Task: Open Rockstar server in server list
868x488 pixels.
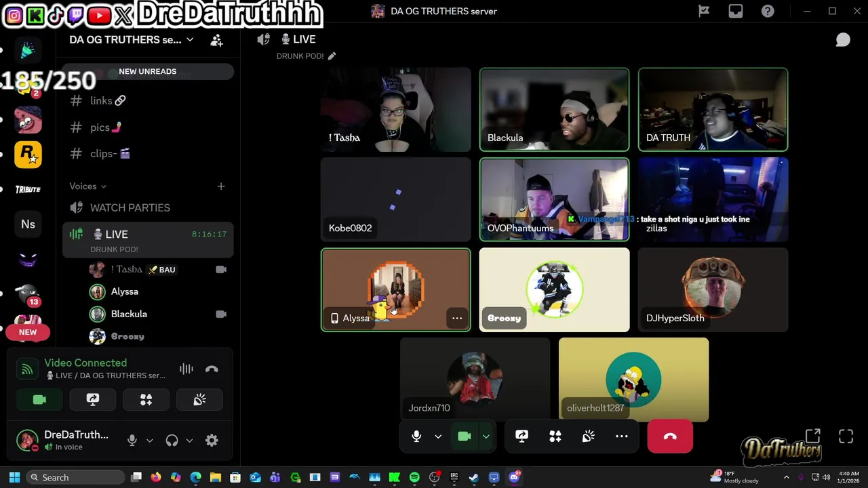Action: [x=28, y=155]
